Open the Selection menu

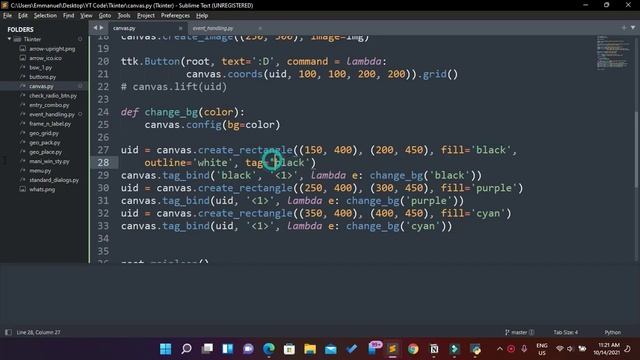pos(45,16)
